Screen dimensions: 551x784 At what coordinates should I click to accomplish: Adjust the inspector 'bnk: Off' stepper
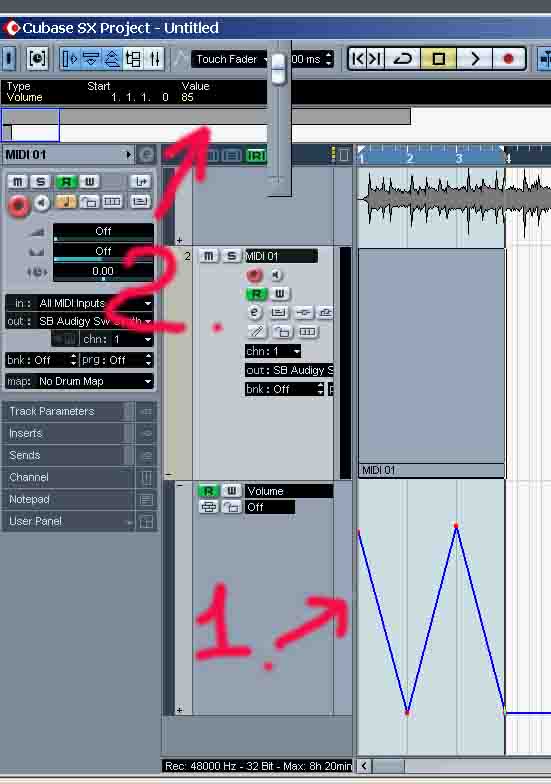point(74,360)
